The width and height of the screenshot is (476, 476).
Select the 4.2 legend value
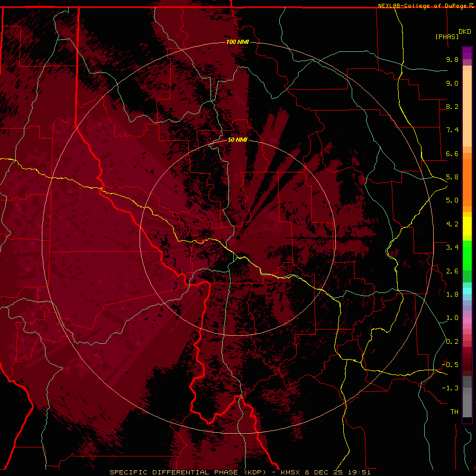point(452,224)
